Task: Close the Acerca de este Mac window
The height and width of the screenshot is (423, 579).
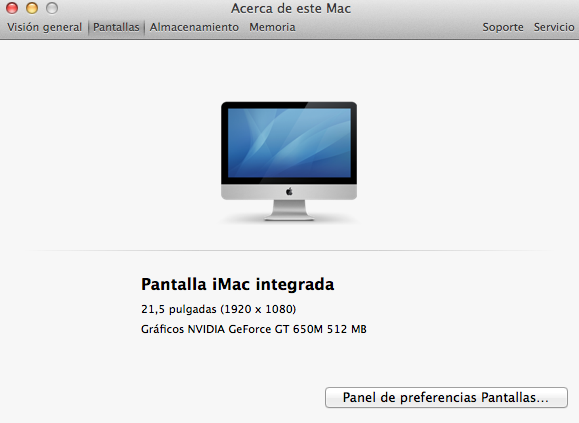Action: pos(12,8)
